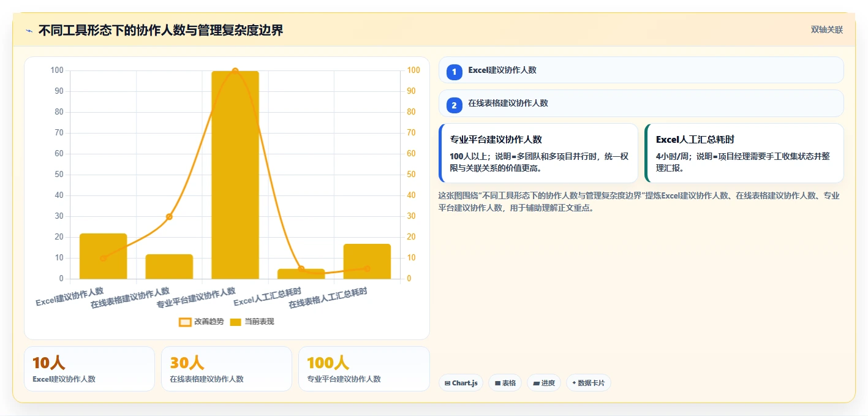Click the trend line point at value 30
Viewport: 868px width, 416px height.
click(x=169, y=216)
